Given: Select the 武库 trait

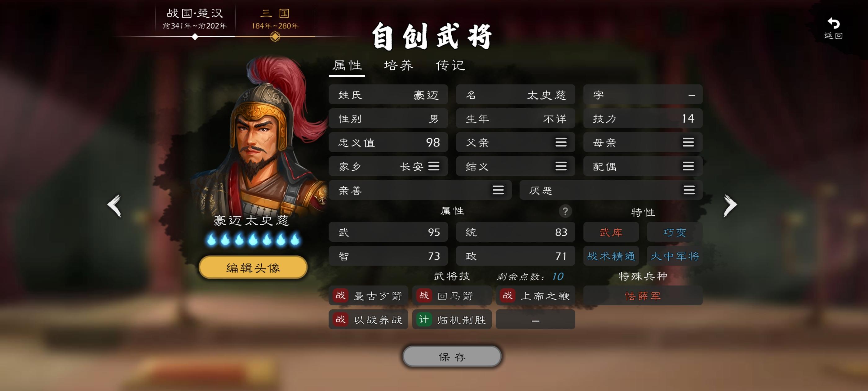Looking at the screenshot, I should 611,232.
